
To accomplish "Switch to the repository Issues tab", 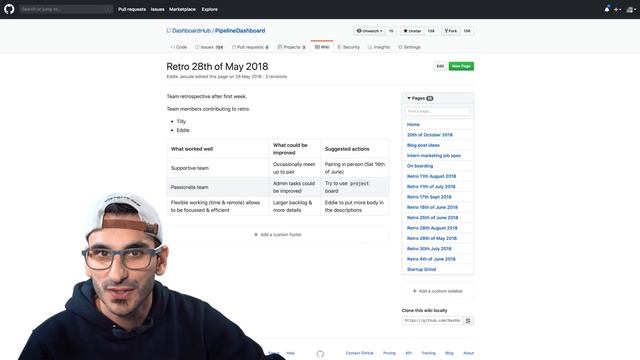I will [x=209, y=47].
